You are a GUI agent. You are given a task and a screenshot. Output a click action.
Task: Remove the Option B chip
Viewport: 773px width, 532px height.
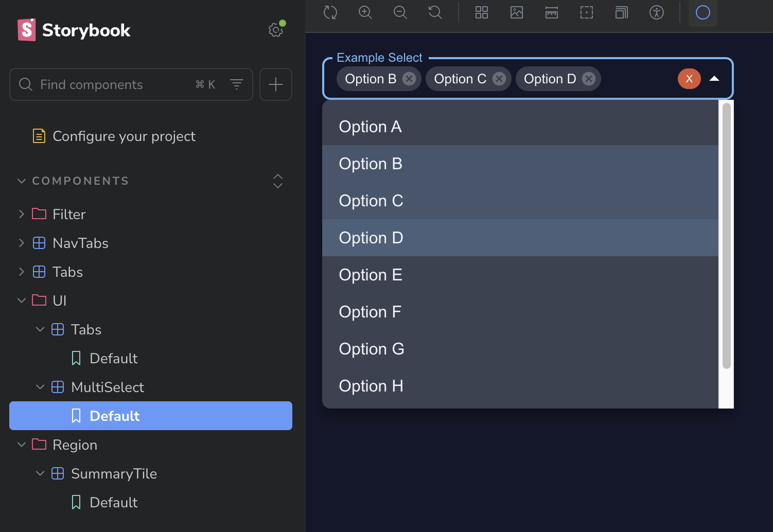click(x=409, y=79)
